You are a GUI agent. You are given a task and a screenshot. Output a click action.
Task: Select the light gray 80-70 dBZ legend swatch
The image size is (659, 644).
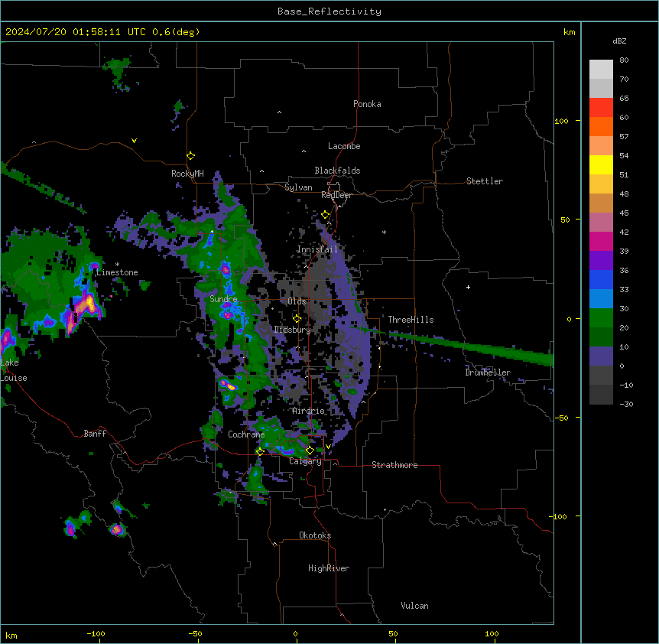coord(601,70)
